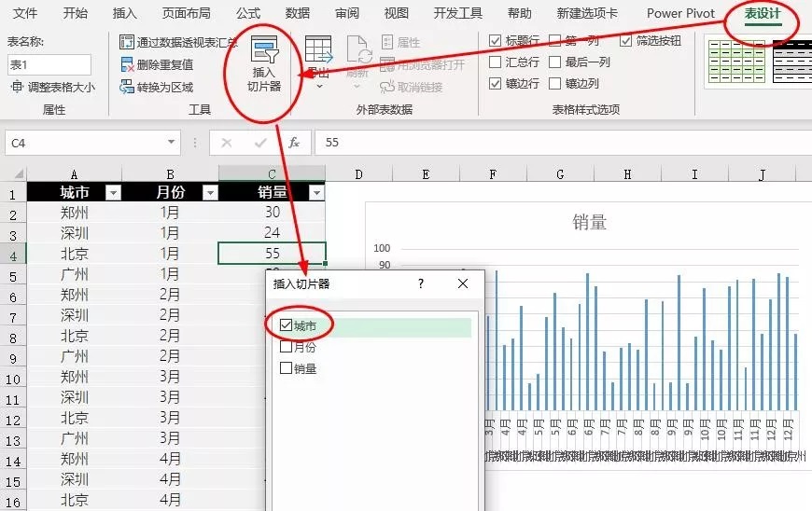Expand the Refresh (刷新) dropdown arrow

(x=357, y=86)
